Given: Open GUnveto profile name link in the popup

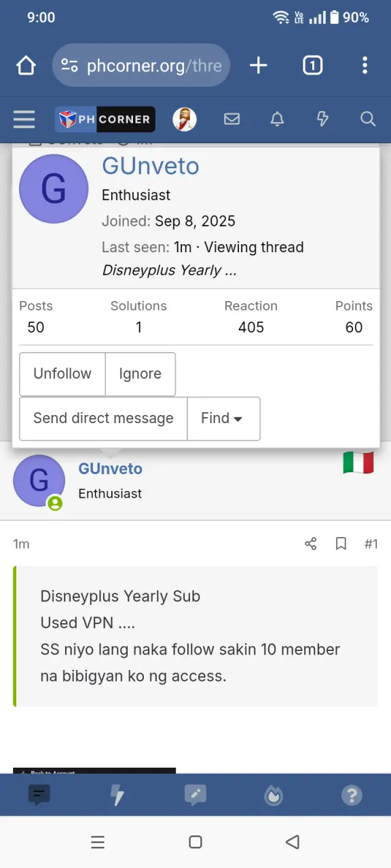Looking at the screenshot, I should click(x=151, y=166).
